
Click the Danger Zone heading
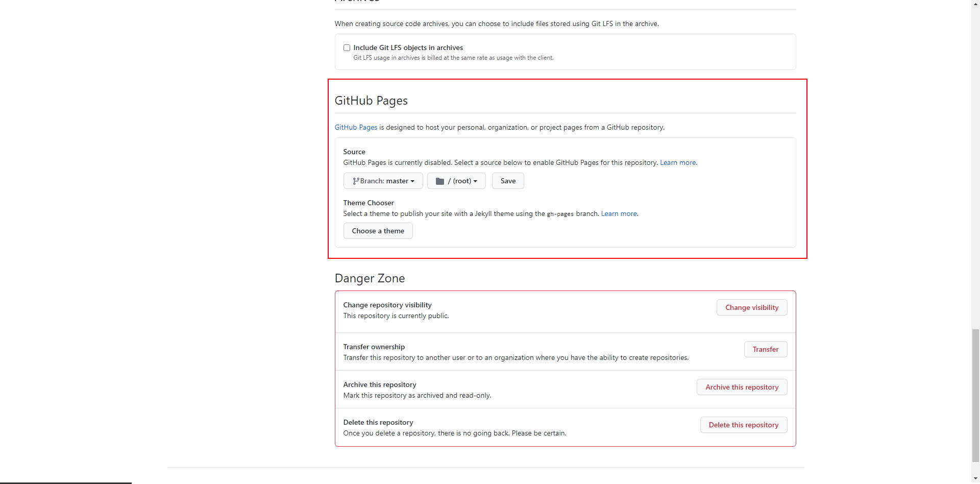(x=370, y=278)
